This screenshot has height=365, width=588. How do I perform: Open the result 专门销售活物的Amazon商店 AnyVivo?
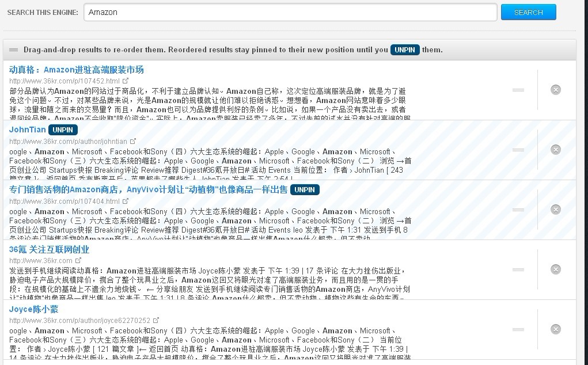[x=148, y=189]
